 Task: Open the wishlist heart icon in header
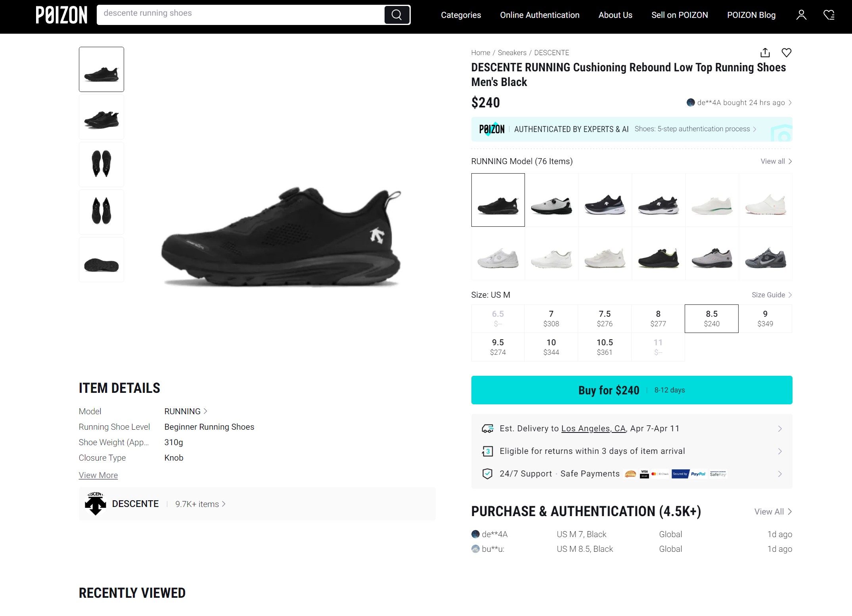pos(829,15)
